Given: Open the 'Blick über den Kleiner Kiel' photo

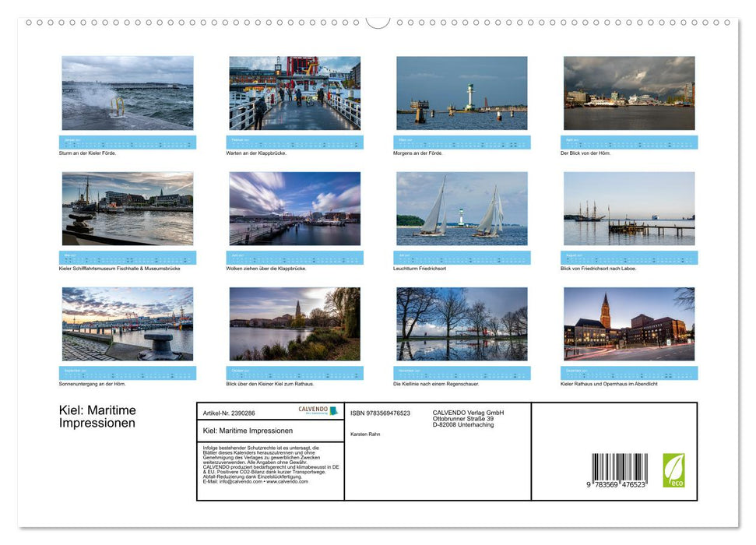Looking at the screenshot, I should coord(294,324).
